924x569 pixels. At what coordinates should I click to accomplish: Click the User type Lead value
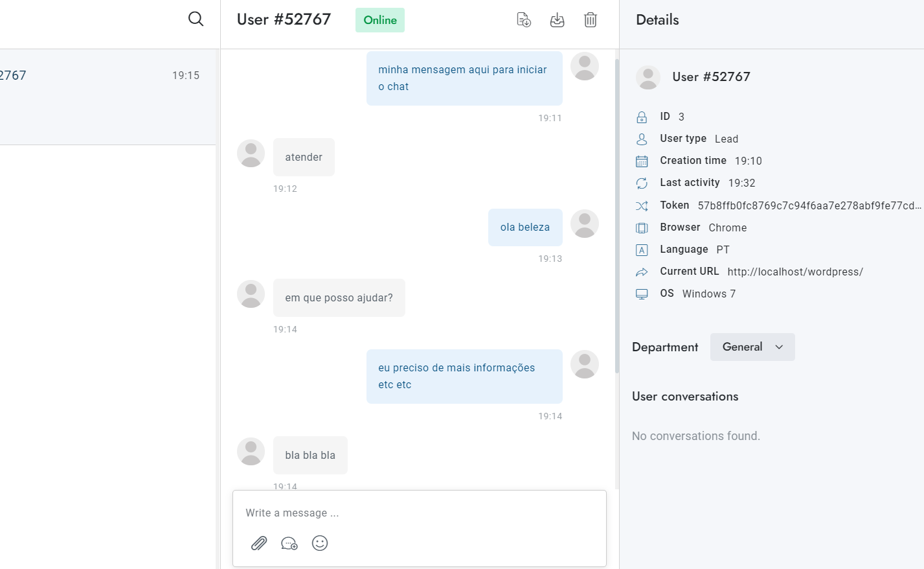click(727, 139)
